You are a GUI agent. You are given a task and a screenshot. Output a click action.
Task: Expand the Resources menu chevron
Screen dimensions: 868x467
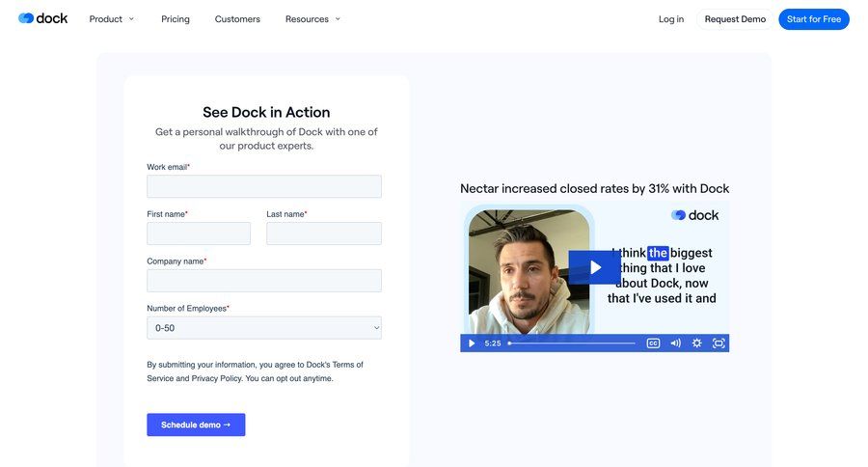point(338,19)
